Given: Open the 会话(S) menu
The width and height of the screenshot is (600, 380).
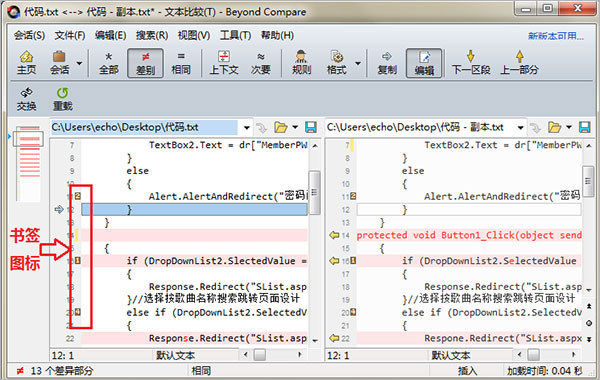Looking at the screenshot, I should pos(29,36).
